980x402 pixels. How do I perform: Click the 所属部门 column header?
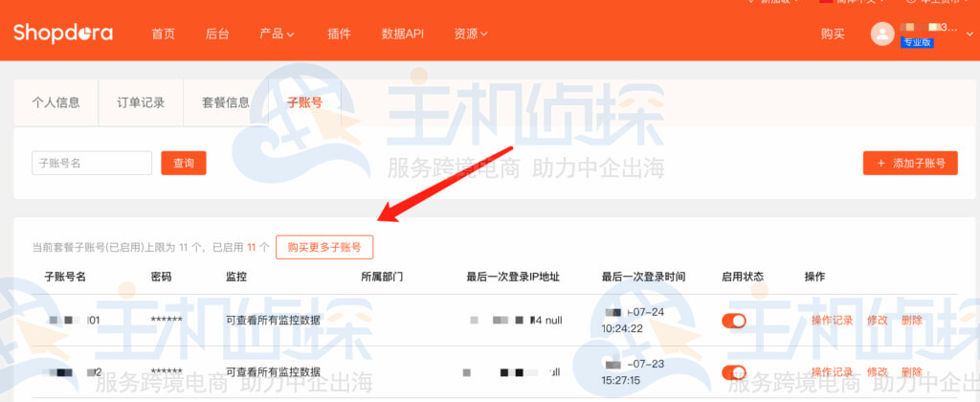coord(382,277)
